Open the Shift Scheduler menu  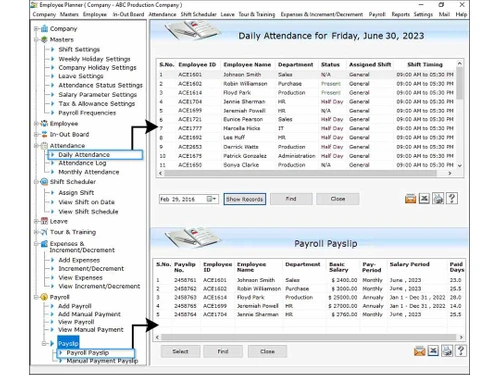click(199, 14)
